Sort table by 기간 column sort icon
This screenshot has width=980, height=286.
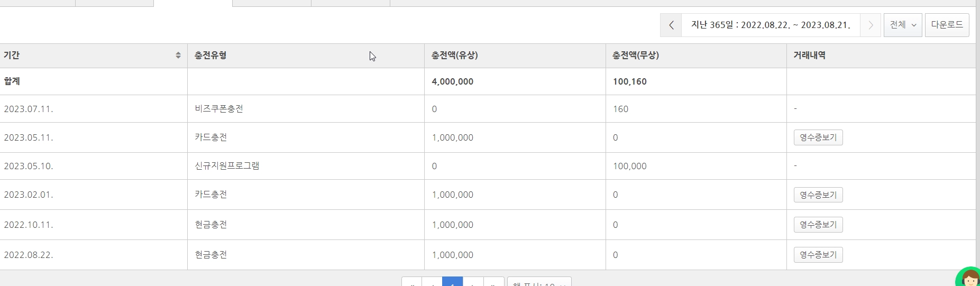pyautogui.click(x=178, y=55)
